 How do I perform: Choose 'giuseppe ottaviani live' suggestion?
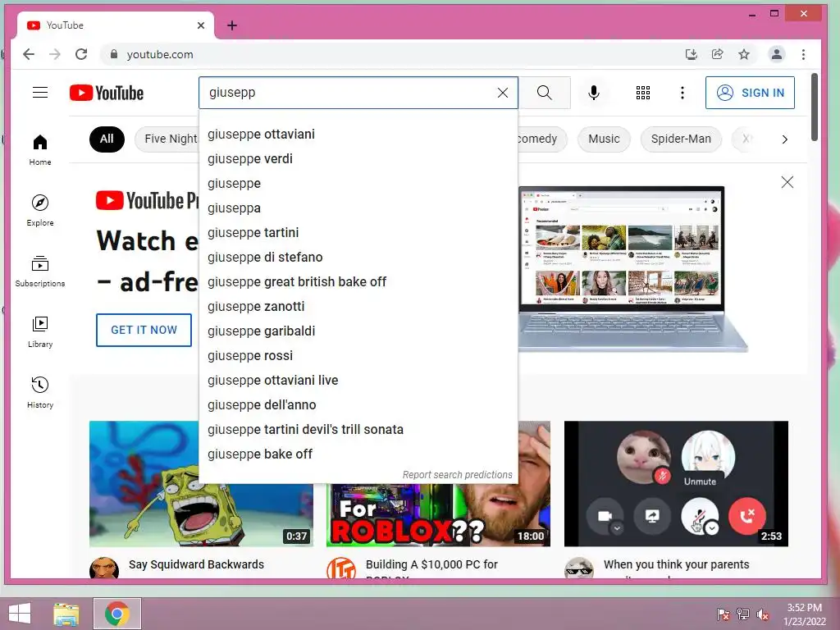[358, 381]
